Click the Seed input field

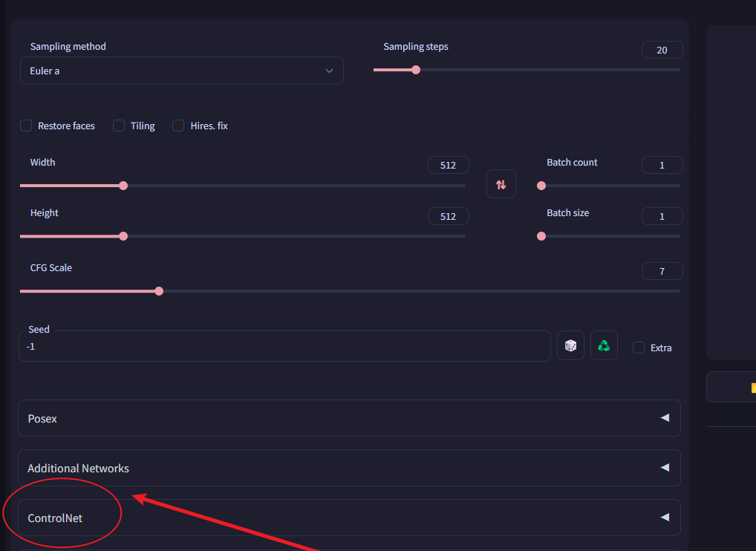(282, 346)
